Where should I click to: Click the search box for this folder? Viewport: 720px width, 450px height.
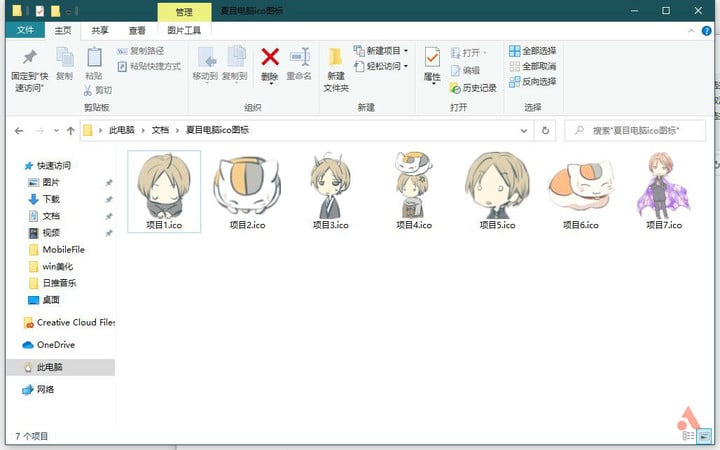click(635, 131)
